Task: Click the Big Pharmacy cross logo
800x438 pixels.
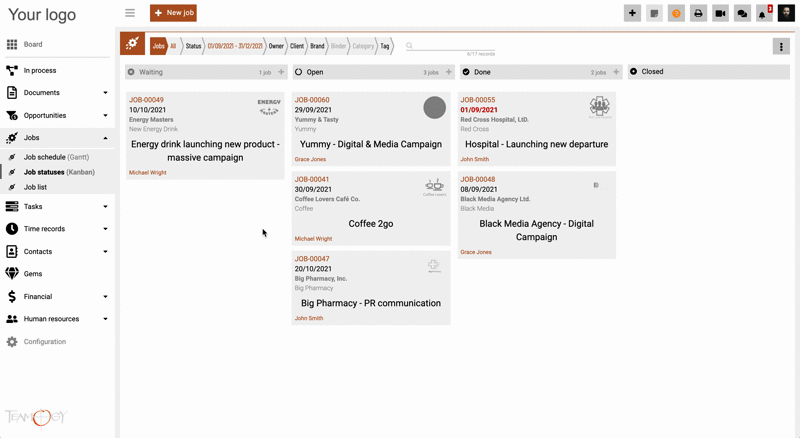Action: click(x=434, y=266)
